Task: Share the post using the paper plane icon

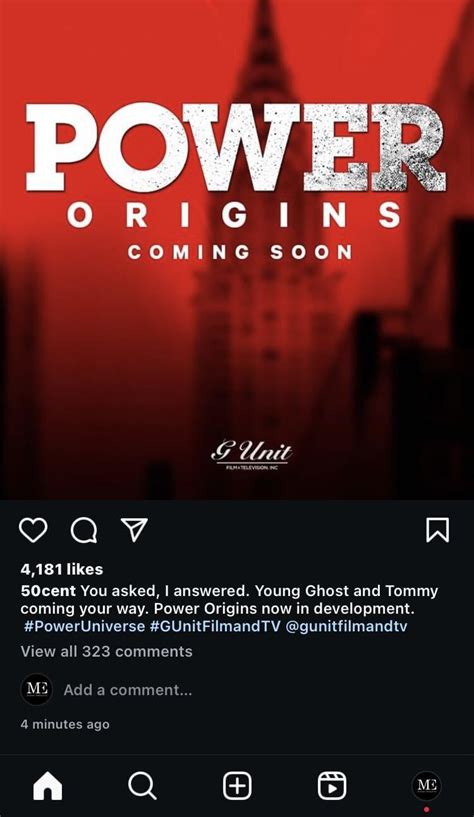Action: pyautogui.click(x=134, y=530)
